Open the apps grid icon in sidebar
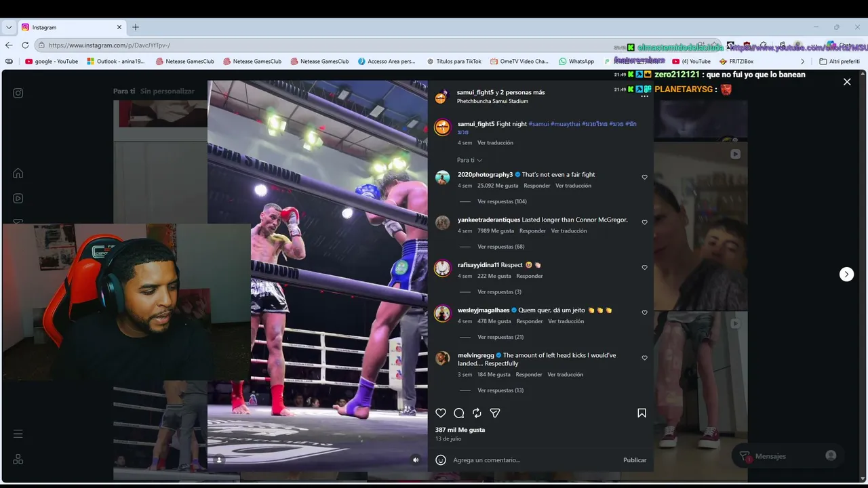Screen dimensions: 868x488 tap(18, 459)
